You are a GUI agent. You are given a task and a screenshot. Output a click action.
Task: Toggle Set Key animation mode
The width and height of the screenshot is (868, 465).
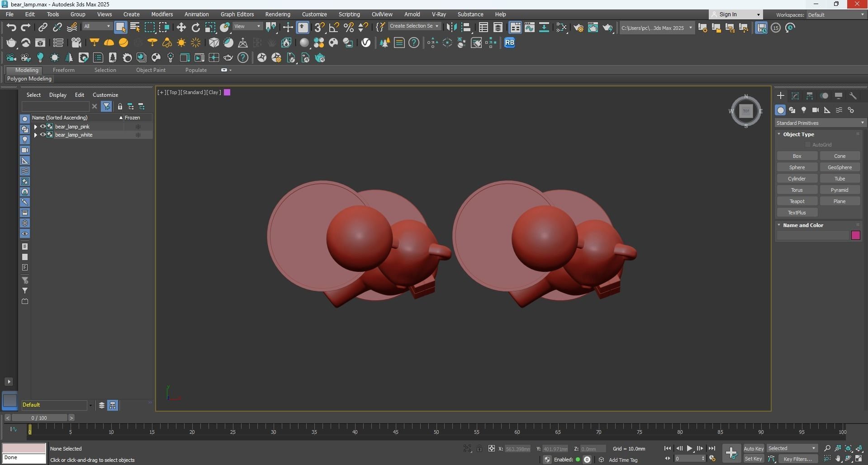tap(754, 459)
